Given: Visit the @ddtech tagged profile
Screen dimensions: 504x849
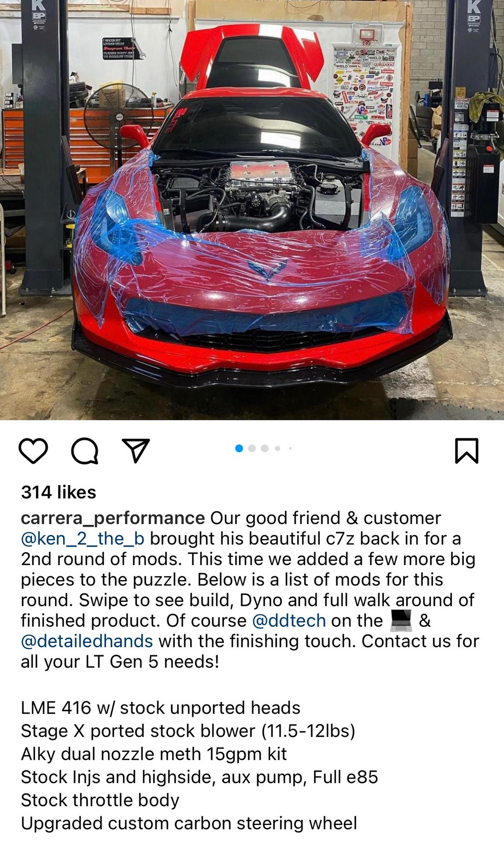Looking at the screenshot, I should [x=289, y=621].
